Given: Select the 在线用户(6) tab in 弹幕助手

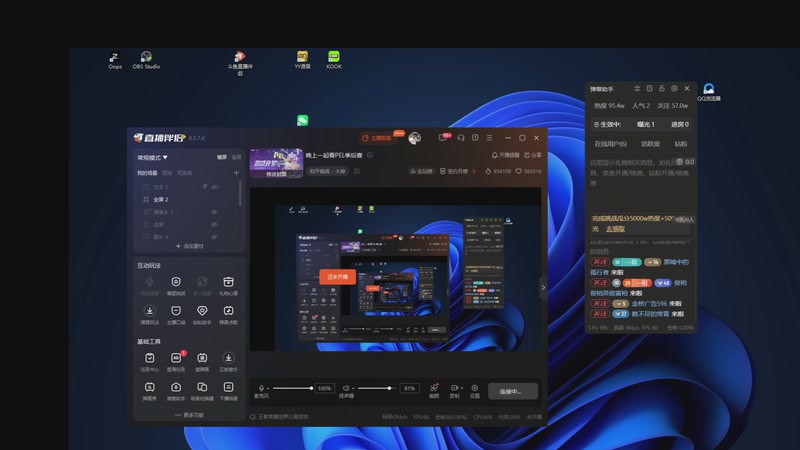Looking at the screenshot, I should tap(611, 144).
